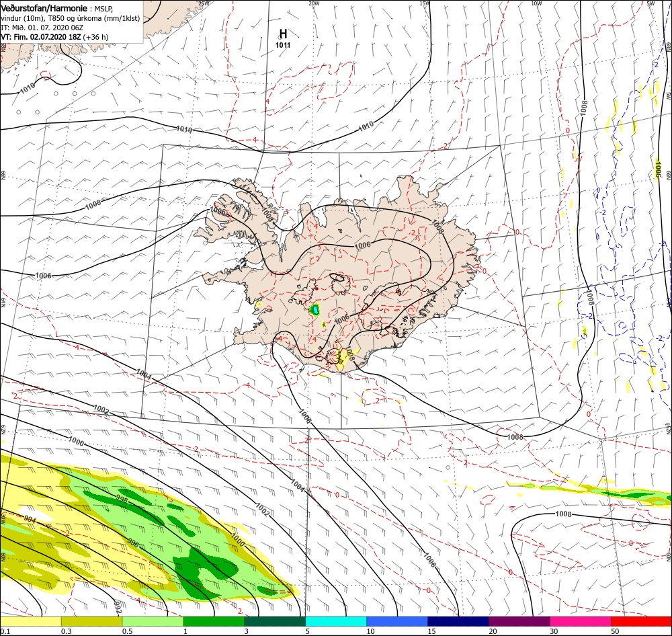This screenshot has height=636, width=672.
Task: Click the '30' legend tick label
Action: click(x=554, y=631)
